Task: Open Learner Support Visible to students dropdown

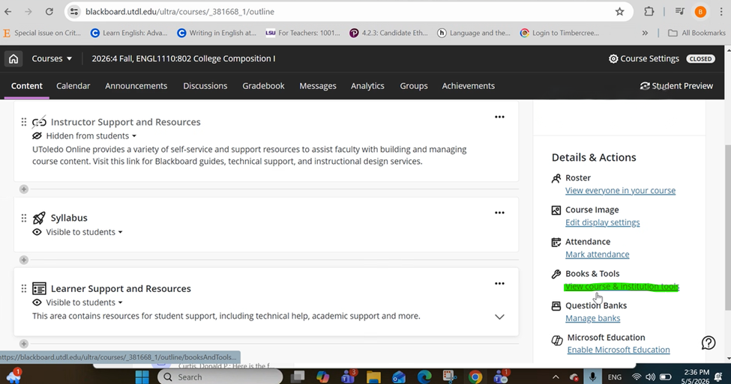Action: 84,302
